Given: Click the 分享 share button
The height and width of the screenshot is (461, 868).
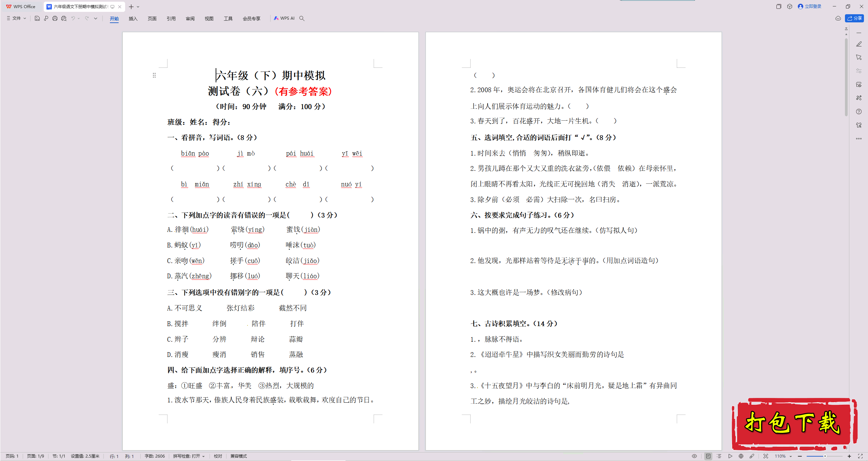Looking at the screenshot, I should (854, 18).
